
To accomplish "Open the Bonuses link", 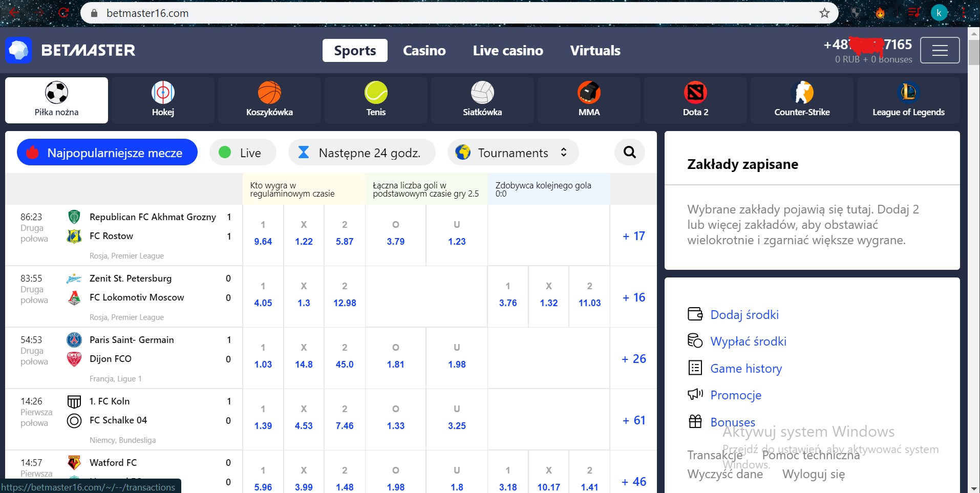I will pos(733,422).
